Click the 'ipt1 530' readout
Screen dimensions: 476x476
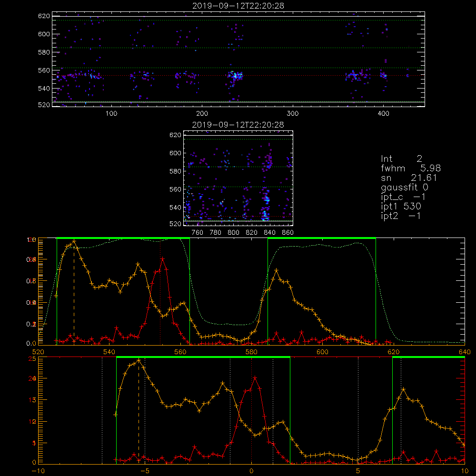click(401, 207)
